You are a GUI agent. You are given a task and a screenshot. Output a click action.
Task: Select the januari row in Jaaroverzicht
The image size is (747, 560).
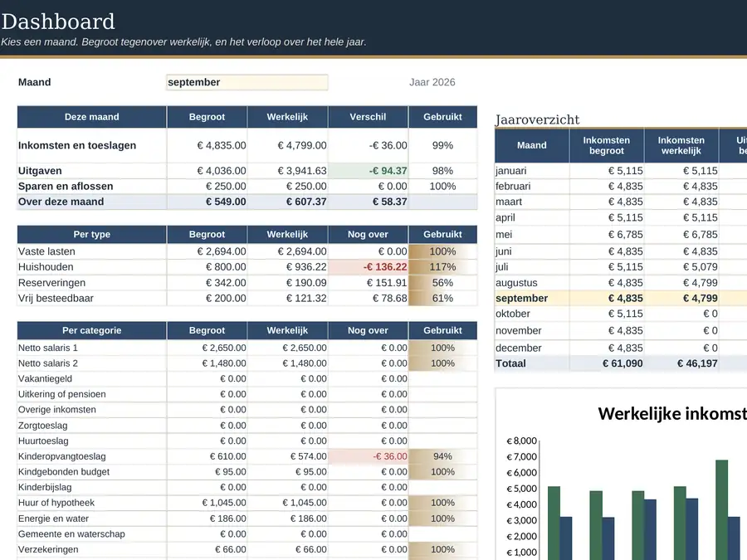[x=621, y=171]
